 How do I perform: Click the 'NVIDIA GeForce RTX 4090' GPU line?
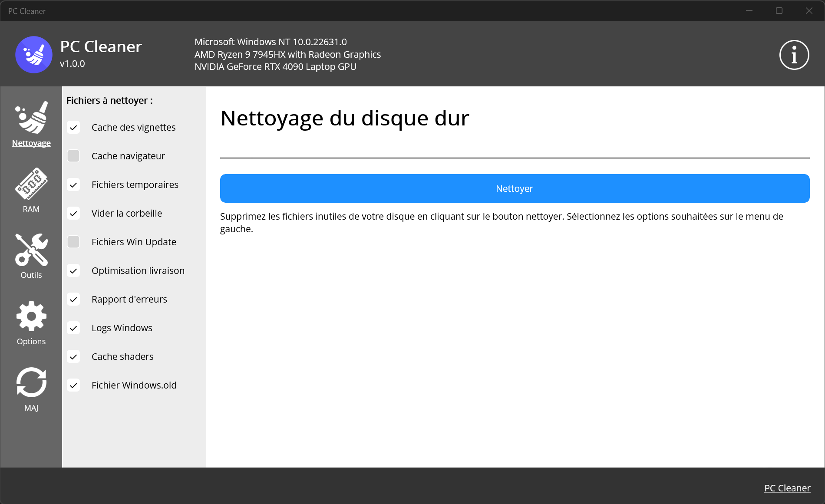click(x=275, y=66)
